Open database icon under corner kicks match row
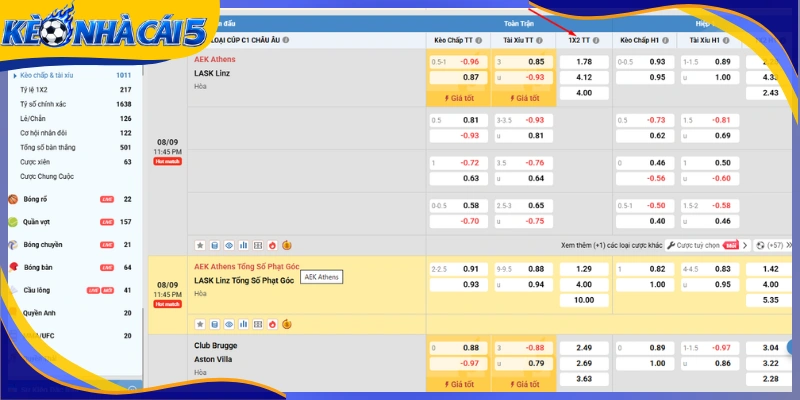800x400 pixels. point(215,324)
